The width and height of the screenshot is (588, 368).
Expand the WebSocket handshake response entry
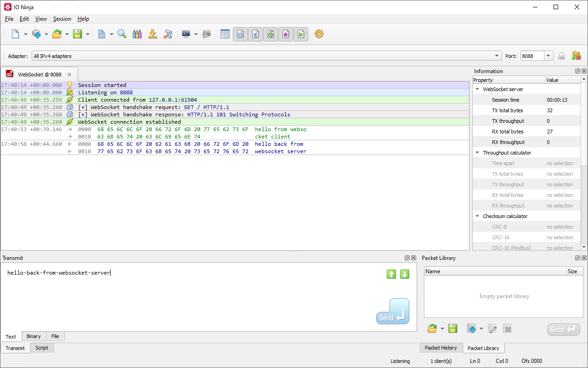83,115
